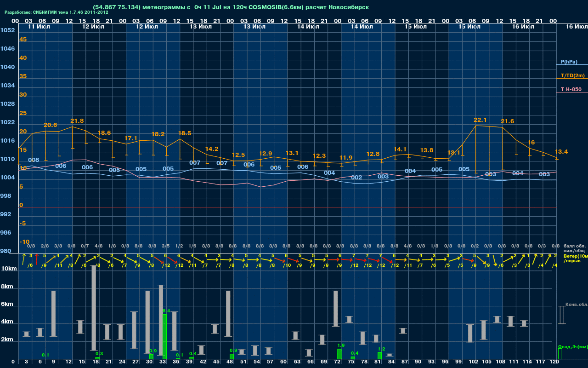Click forecast hour 48 on bottom axis
This screenshot has width=588, height=368.
click(x=230, y=362)
